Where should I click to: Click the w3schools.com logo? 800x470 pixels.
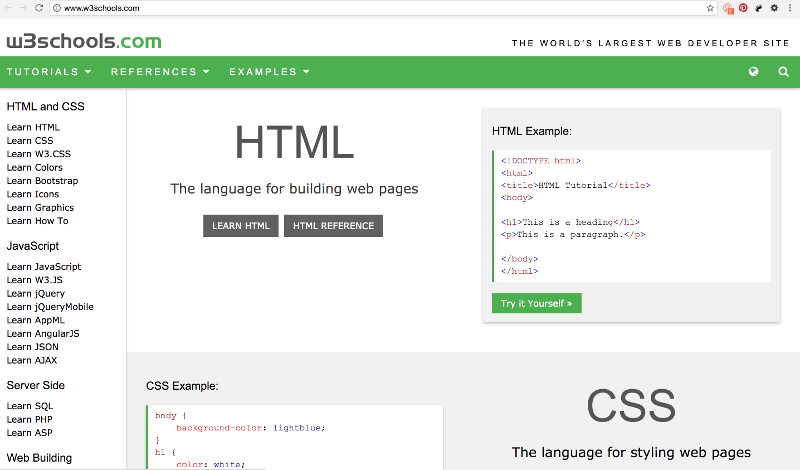[84, 41]
